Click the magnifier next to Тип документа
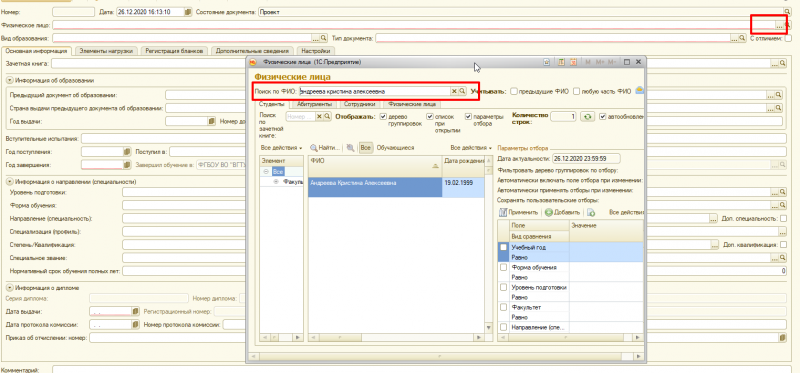 742,38
